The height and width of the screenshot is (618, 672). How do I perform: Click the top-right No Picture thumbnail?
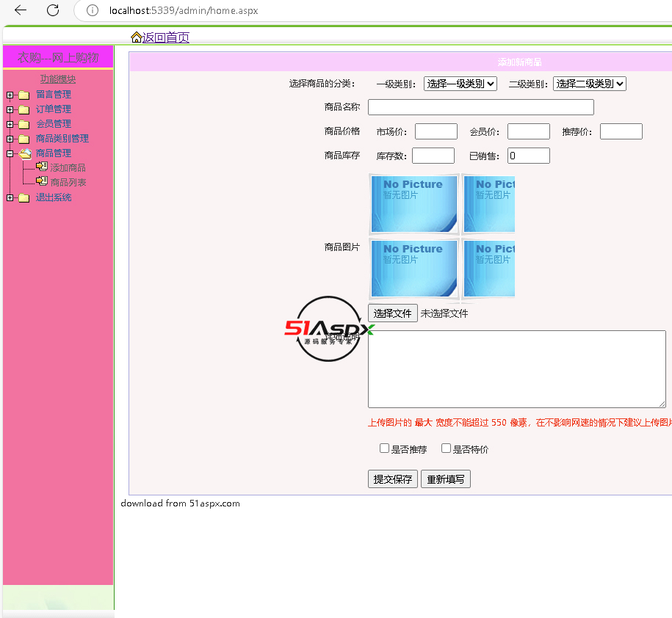[x=489, y=204]
